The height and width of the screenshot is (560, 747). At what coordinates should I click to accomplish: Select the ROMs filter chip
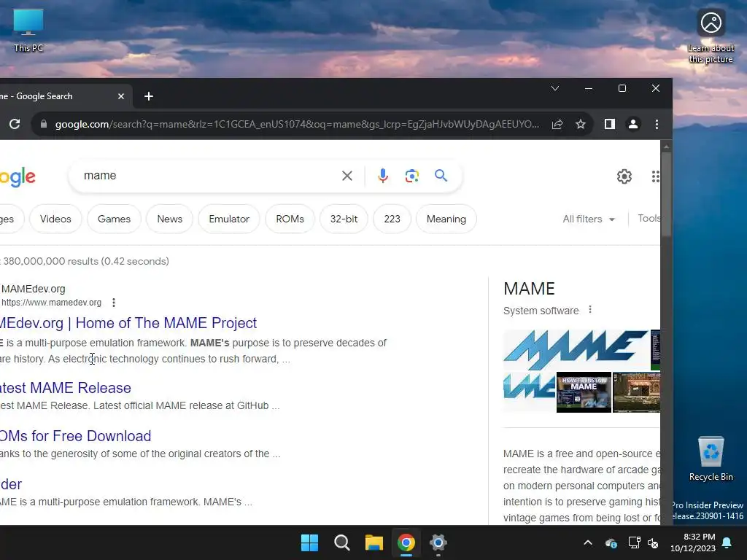click(290, 219)
